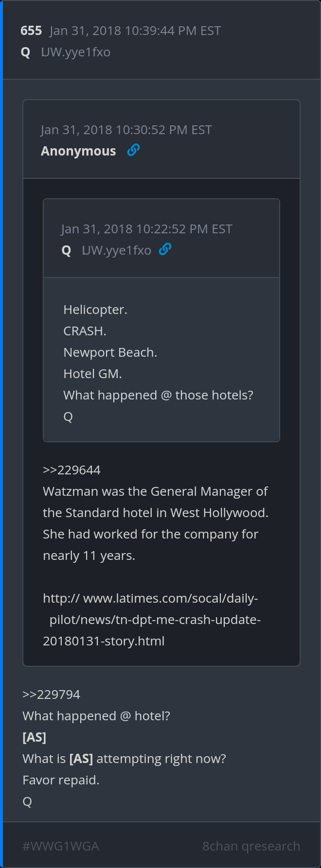The width and height of the screenshot is (321, 868).
Task: Open the latimes.com crash update URL
Action: (x=152, y=620)
